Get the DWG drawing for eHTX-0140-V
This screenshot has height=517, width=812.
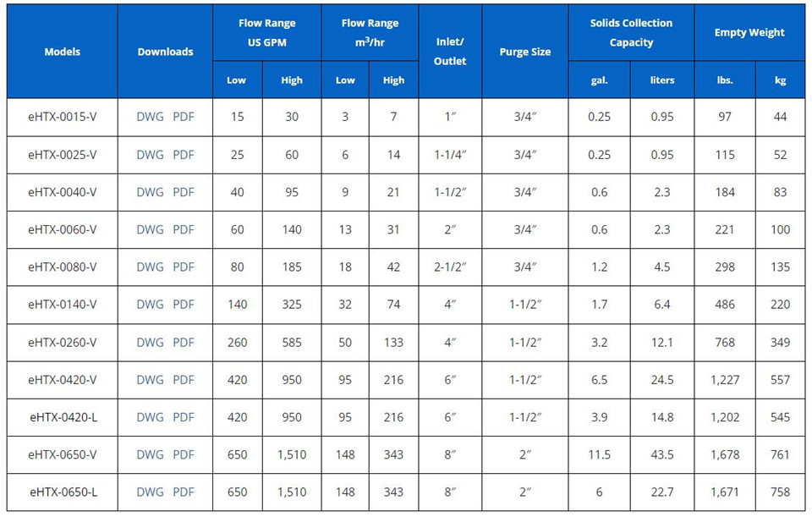pyautogui.click(x=151, y=305)
